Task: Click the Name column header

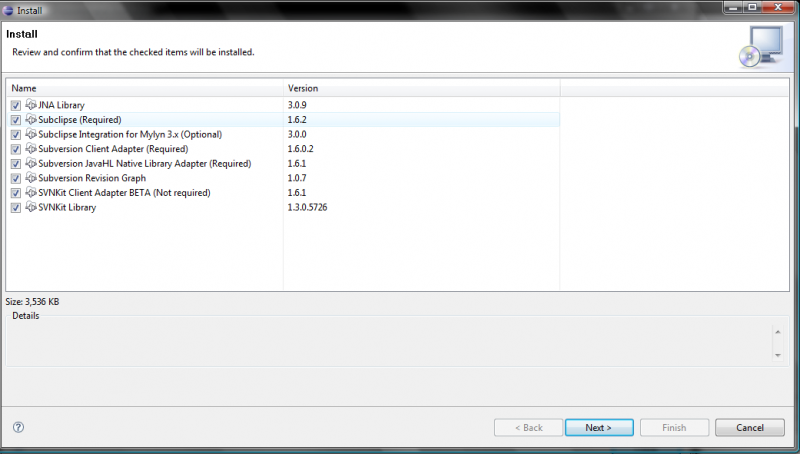Action: coord(145,88)
